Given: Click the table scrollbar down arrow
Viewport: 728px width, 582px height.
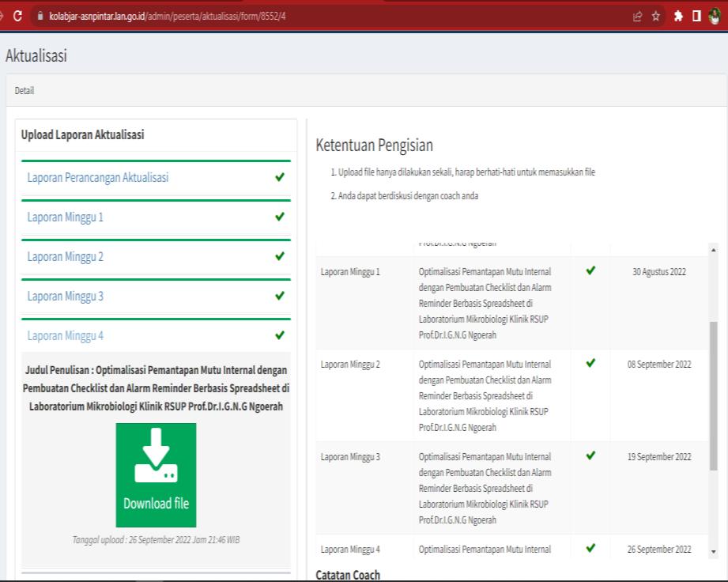Looking at the screenshot, I should (x=714, y=551).
